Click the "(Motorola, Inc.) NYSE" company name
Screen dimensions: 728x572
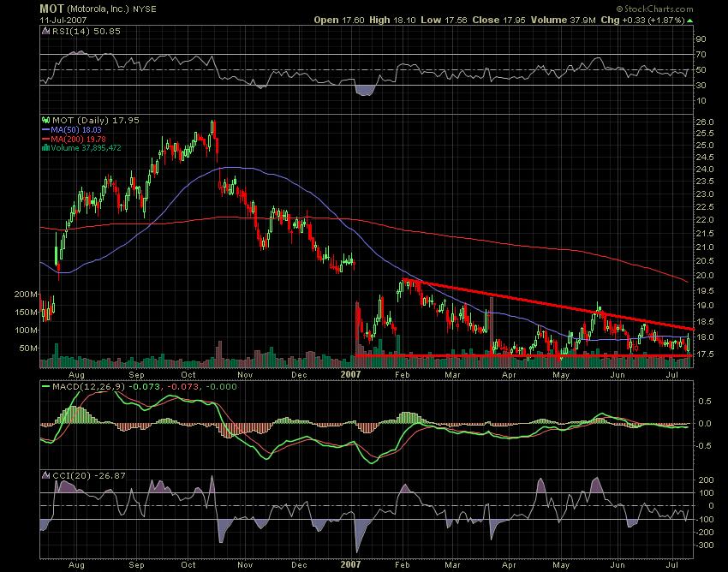coord(112,9)
